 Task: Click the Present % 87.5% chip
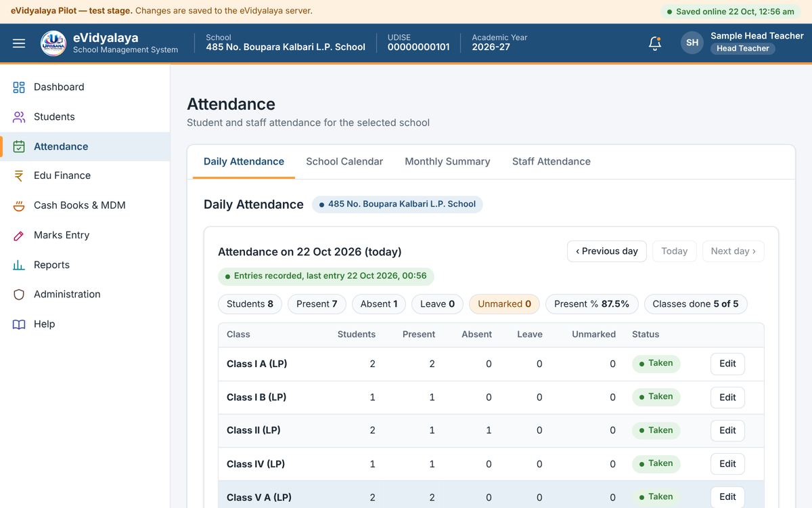pyautogui.click(x=591, y=304)
